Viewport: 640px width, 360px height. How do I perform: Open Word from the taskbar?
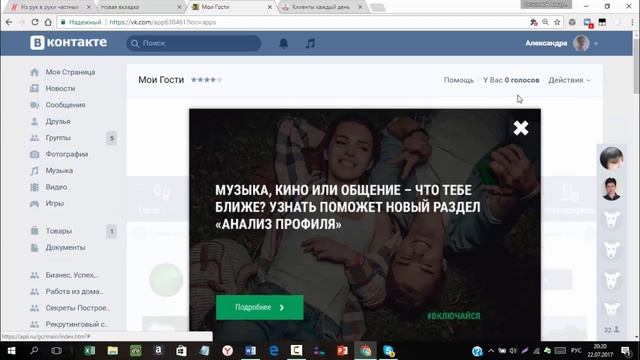coord(251,351)
